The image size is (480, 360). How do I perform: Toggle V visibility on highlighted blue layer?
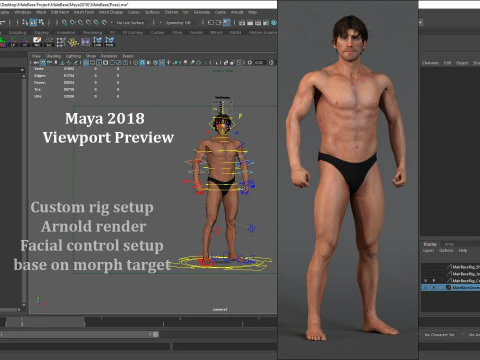point(426,287)
